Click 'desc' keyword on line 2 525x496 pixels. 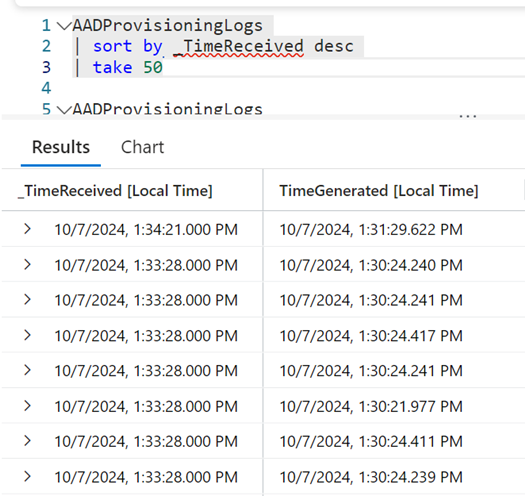(x=334, y=46)
